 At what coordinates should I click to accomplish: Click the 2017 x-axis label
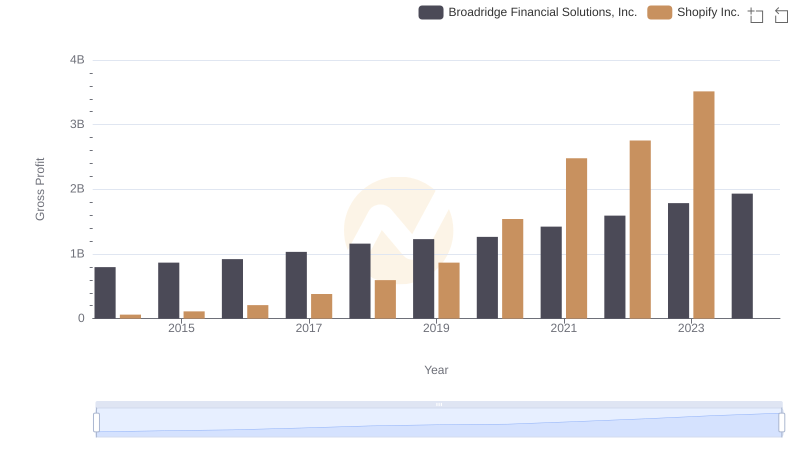pyautogui.click(x=309, y=328)
